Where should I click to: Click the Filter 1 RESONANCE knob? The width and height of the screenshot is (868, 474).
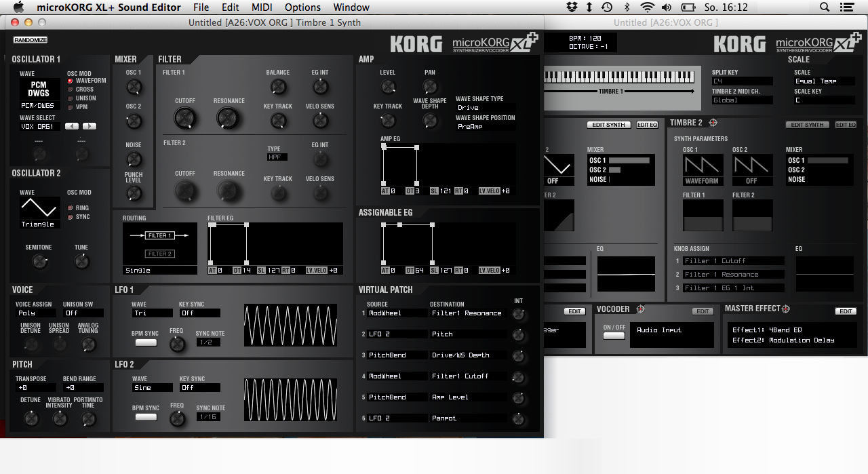click(229, 119)
